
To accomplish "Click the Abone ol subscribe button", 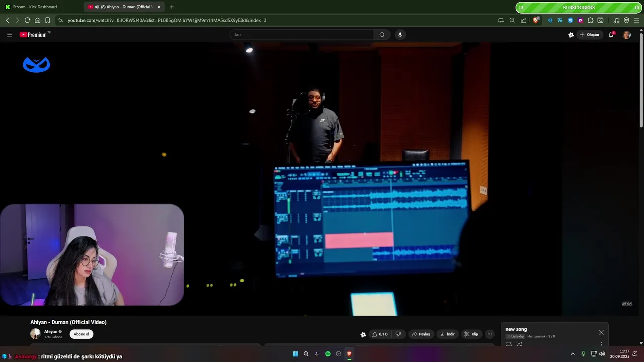I will 82,334.
